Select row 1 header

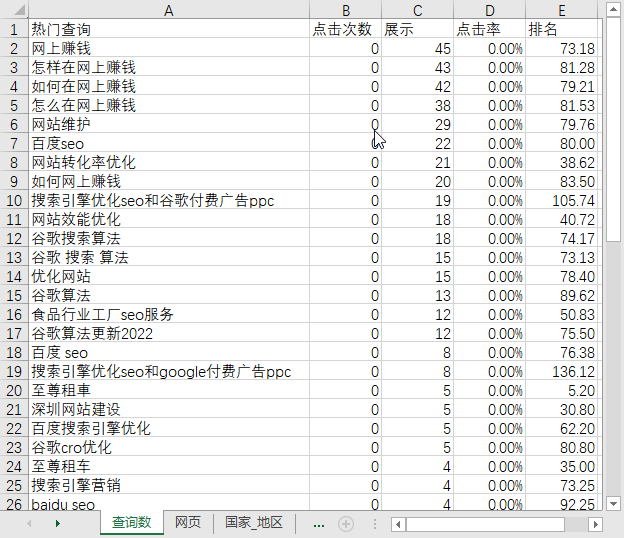point(14,29)
